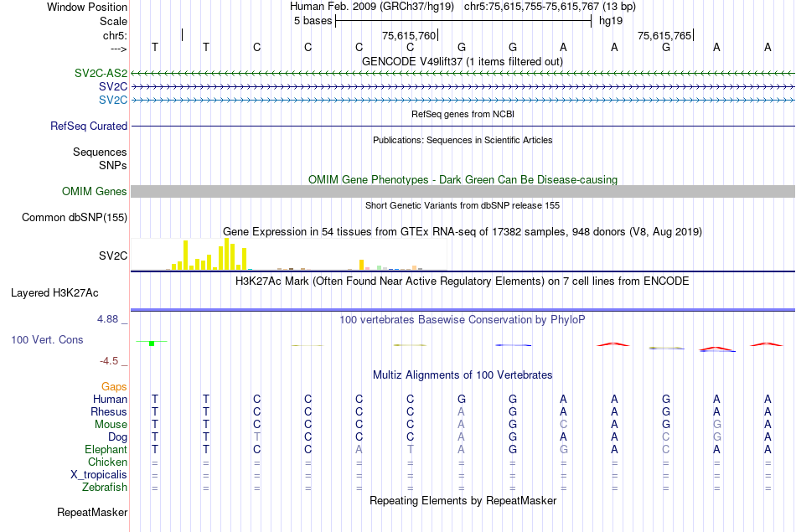Image resolution: width=796 pixels, height=532 pixels.
Task: Click the green SV2C-AS2 arrow track
Action: [463, 74]
